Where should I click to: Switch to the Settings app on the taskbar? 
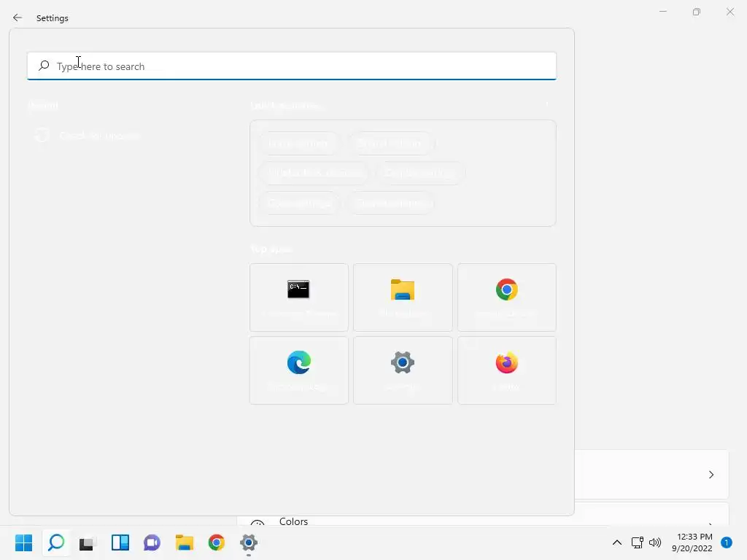pos(249,542)
